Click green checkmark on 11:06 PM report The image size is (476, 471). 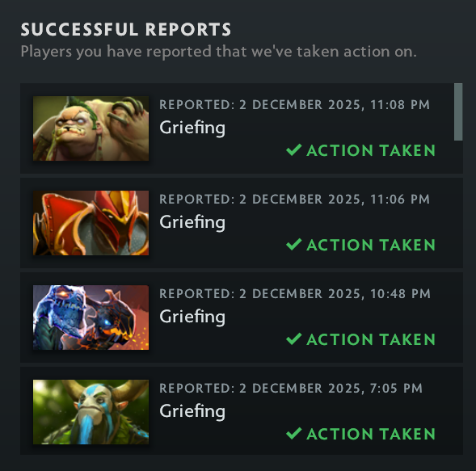pos(294,244)
